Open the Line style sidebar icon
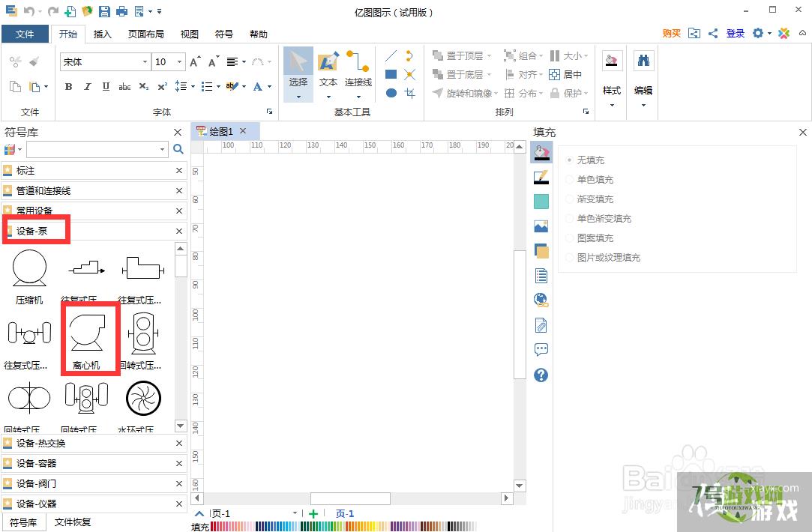Viewport: 812px width, 532px height. (x=541, y=178)
